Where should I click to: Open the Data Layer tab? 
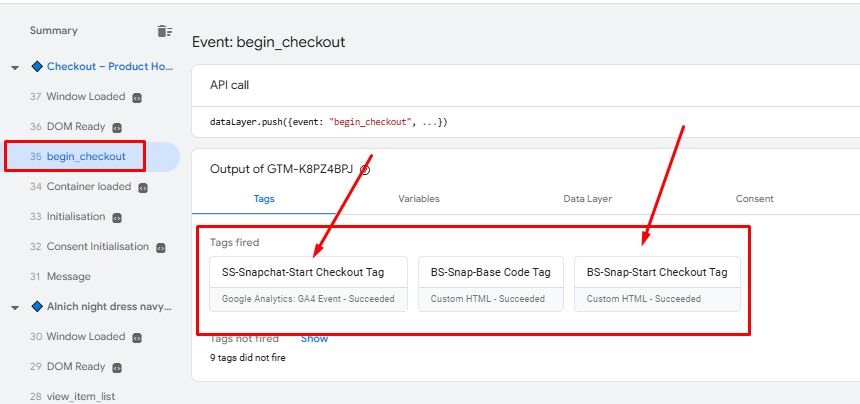pyautogui.click(x=587, y=199)
